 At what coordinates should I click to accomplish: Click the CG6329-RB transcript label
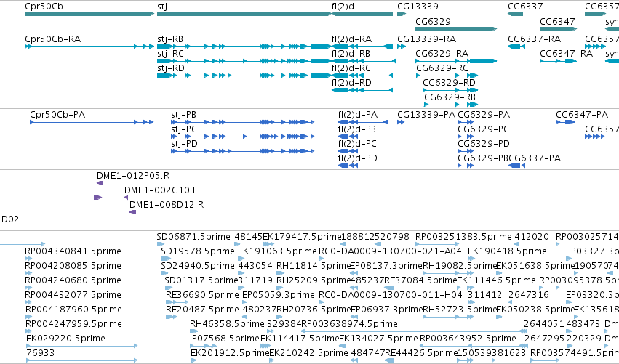[450, 97]
